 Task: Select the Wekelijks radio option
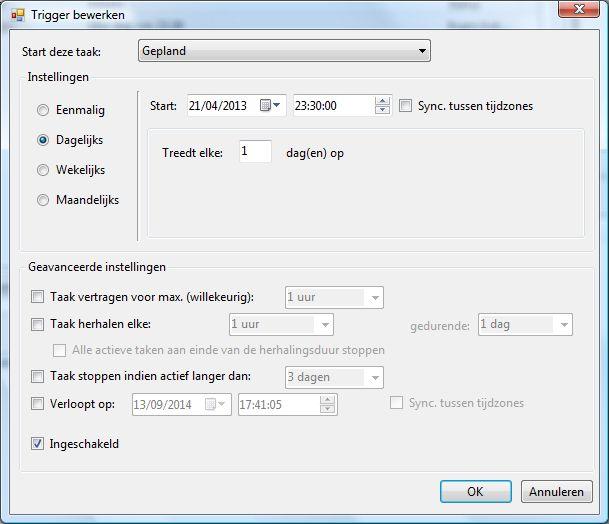[x=43, y=170]
